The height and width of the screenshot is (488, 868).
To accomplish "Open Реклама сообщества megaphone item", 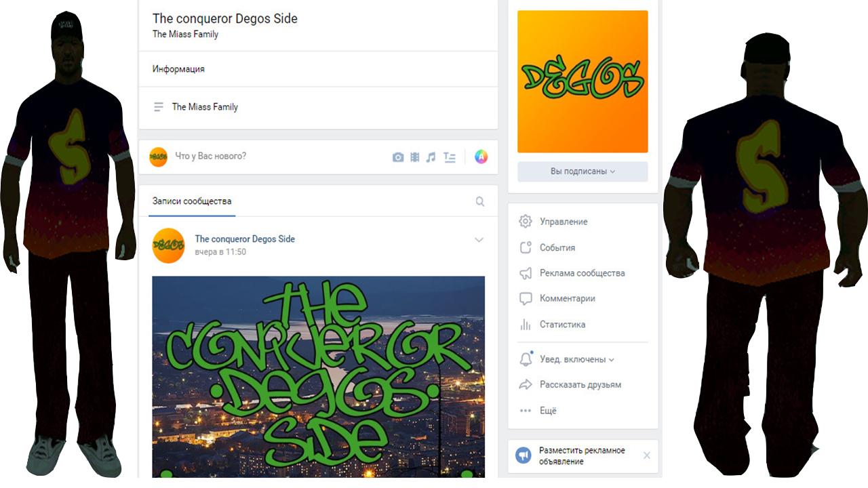I will pos(572,273).
